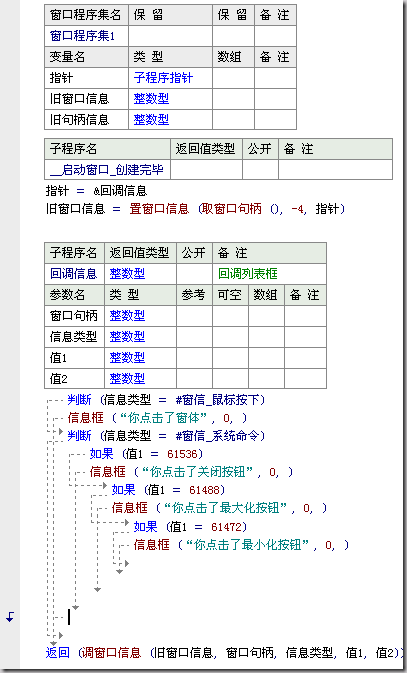
Task: Toggle the 参考 cell in 窗口句柄 row
Action: (194, 316)
